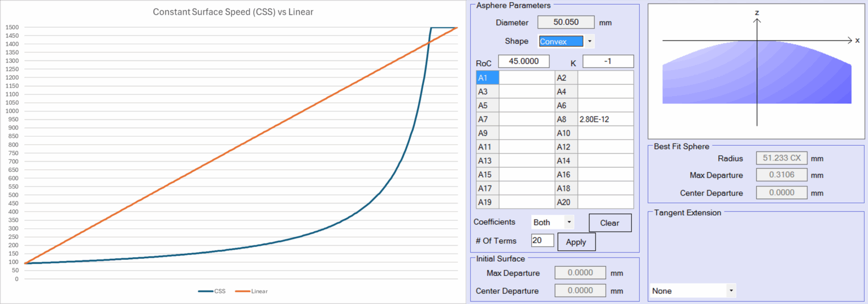Select the A19 coefficient cell
The image size is (868, 304).
pyautogui.click(x=527, y=202)
